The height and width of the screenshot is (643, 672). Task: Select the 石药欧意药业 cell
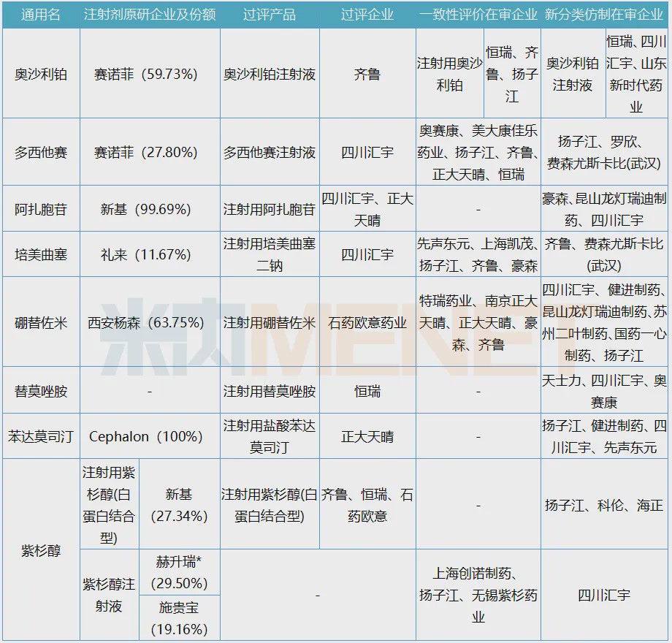pos(367,322)
